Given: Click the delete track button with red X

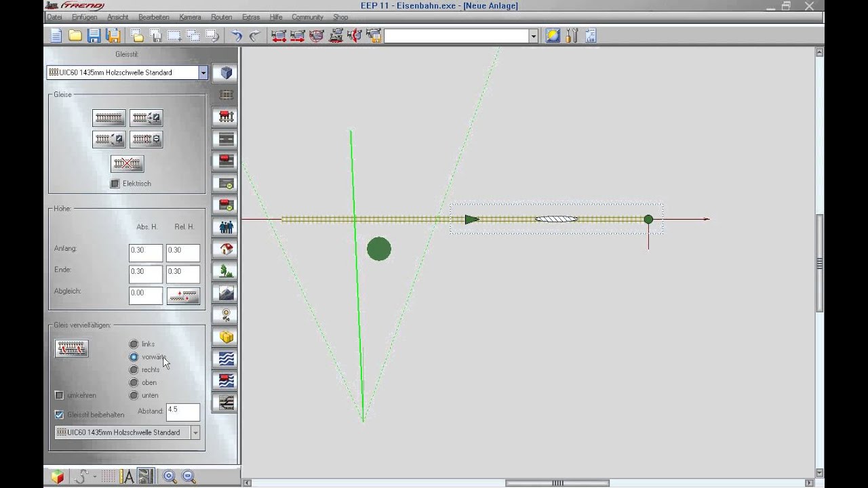Looking at the screenshot, I should tap(127, 163).
